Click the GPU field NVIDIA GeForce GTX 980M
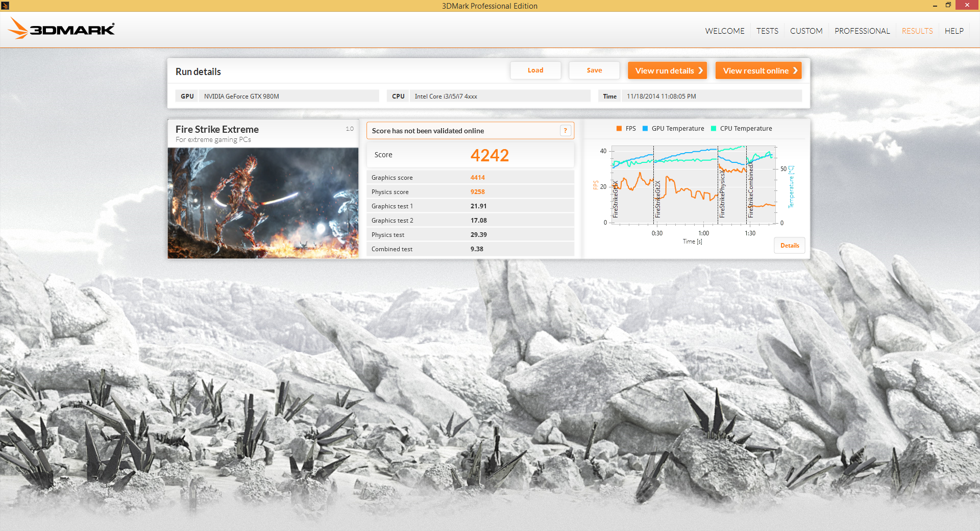The height and width of the screenshot is (531, 980). (289, 96)
